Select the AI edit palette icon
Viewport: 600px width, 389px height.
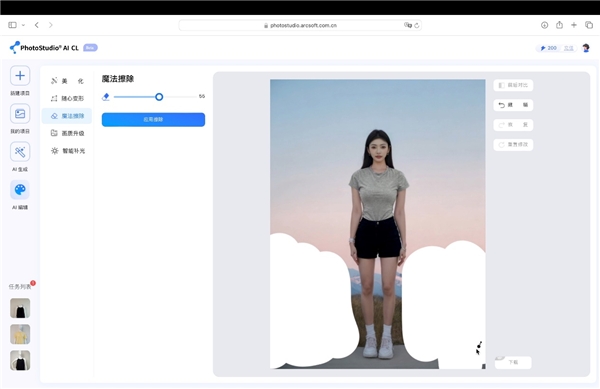click(20, 190)
